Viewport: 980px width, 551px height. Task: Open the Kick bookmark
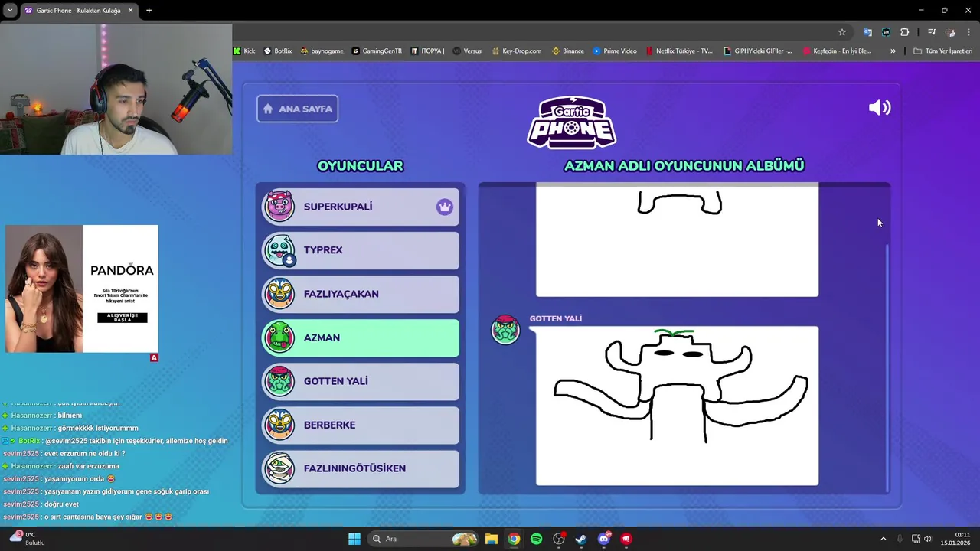245,51
